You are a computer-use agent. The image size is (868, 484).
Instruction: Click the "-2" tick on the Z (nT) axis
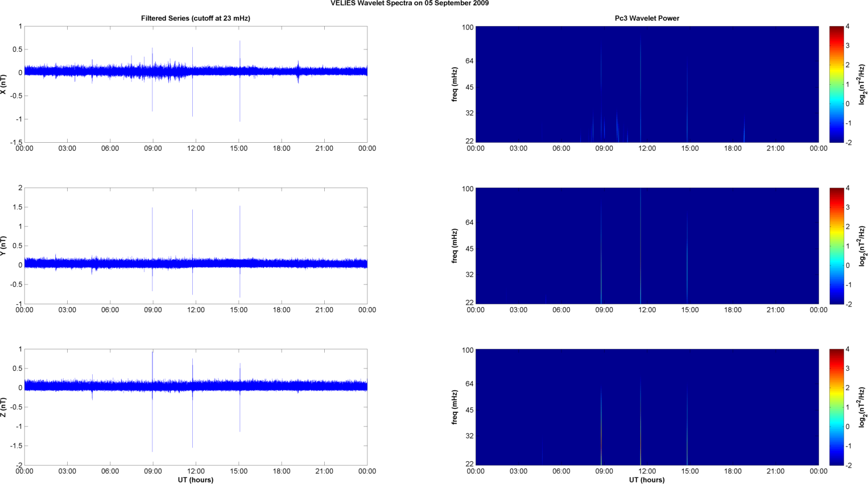(19, 465)
